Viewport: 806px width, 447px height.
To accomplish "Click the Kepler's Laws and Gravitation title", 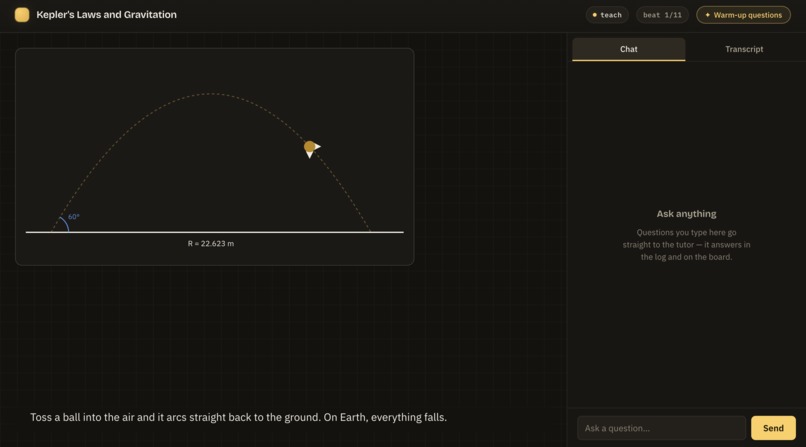I will click(x=106, y=15).
